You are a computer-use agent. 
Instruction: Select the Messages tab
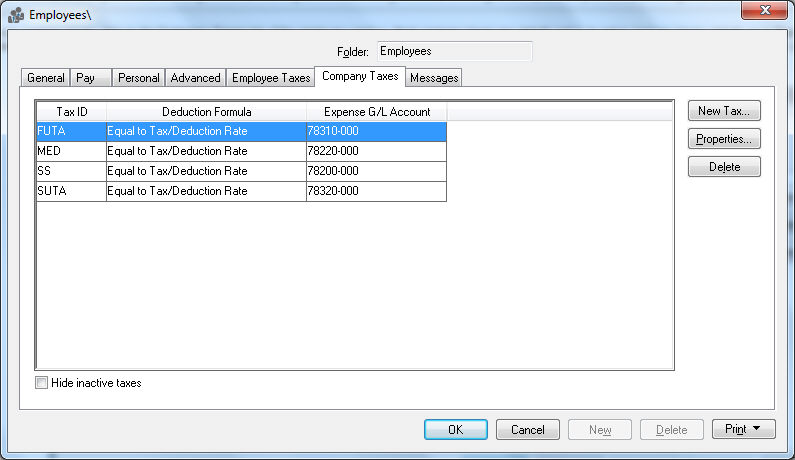pos(434,78)
